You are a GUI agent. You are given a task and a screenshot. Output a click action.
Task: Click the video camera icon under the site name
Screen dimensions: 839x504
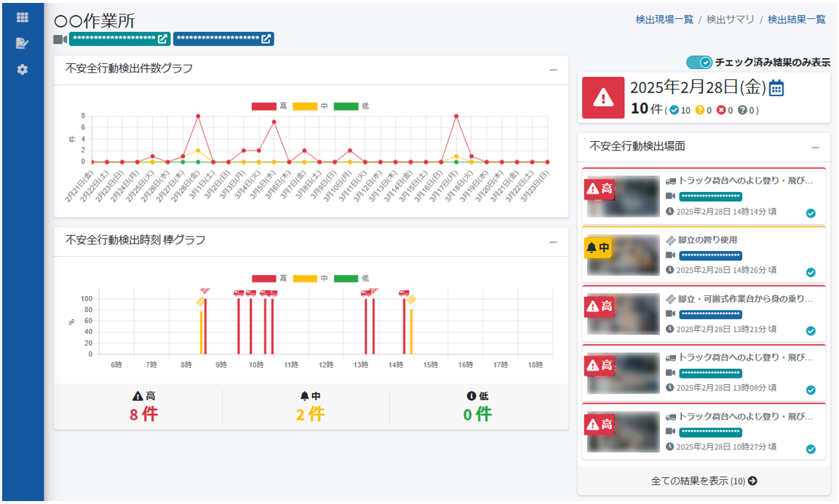(x=60, y=39)
